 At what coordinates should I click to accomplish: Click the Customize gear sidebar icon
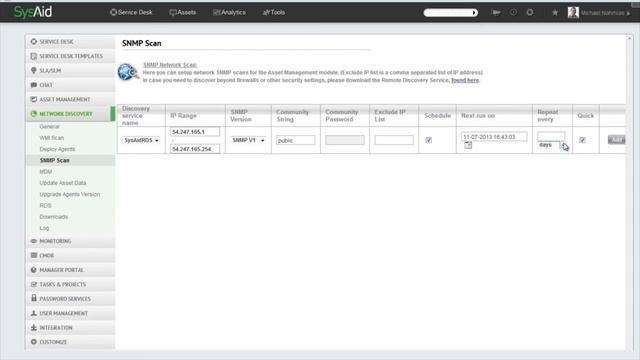pyautogui.click(x=33, y=342)
